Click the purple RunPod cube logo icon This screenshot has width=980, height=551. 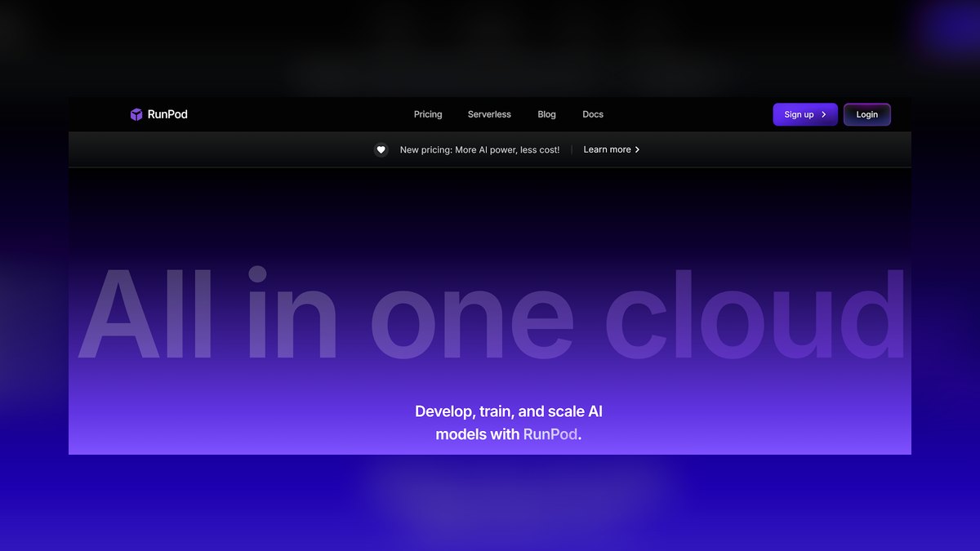click(x=136, y=114)
